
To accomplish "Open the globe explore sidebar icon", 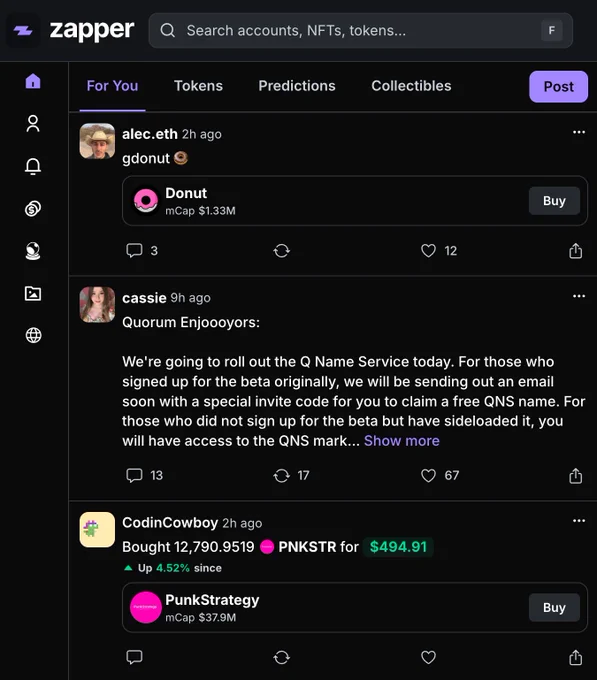I will coord(33,335).
